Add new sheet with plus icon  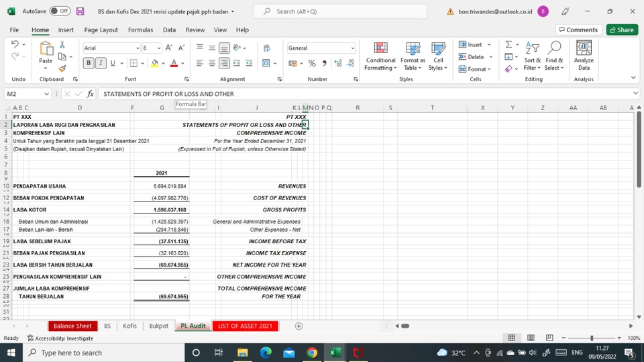pyautogui.click(x=299, y=326)
